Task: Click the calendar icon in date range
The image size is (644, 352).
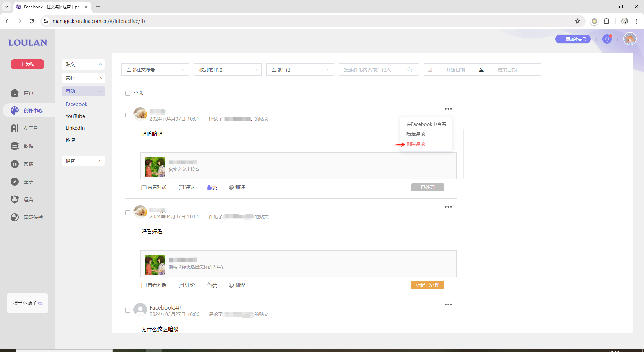Action: (430, 70)
